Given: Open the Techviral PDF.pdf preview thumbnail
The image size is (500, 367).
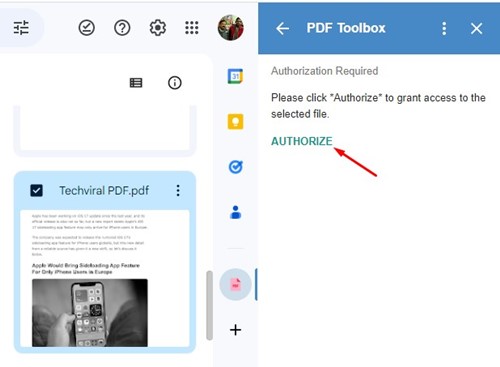Looking at the screenshot, I should (105, 278).
